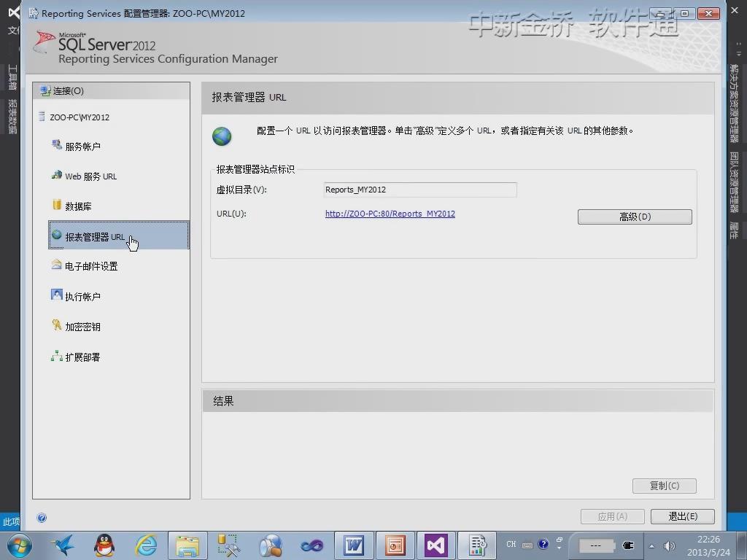Click the 虚拟目录 virtual directory text field
The height and width of the screenshot is (560, 747).
[x=420, y=190]
